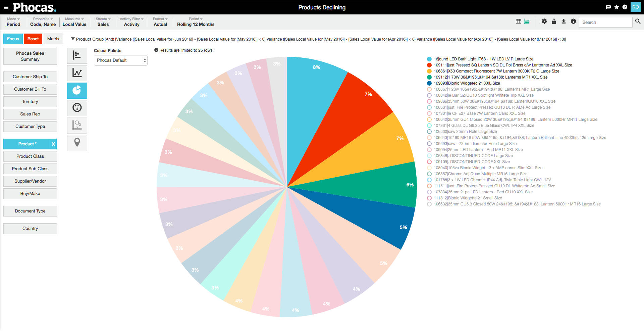Select the bar chart view icon
The height and width of the screenshot is (331, 644).
(x=77, y=55)
